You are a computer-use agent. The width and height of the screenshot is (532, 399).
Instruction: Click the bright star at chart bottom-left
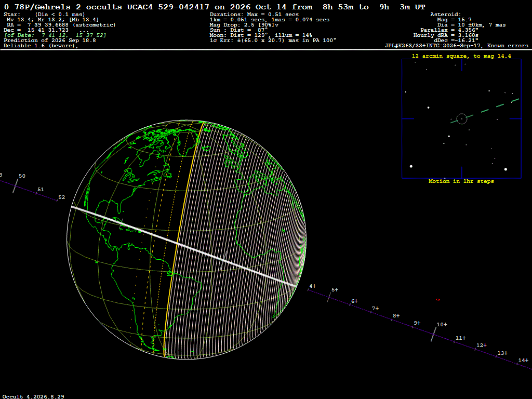[411, 166]
